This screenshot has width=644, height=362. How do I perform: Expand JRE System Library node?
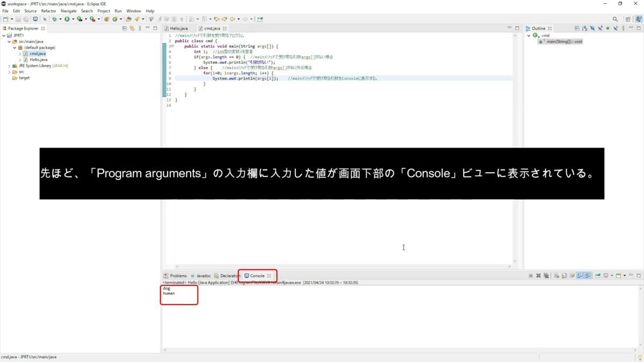(9, 65)
